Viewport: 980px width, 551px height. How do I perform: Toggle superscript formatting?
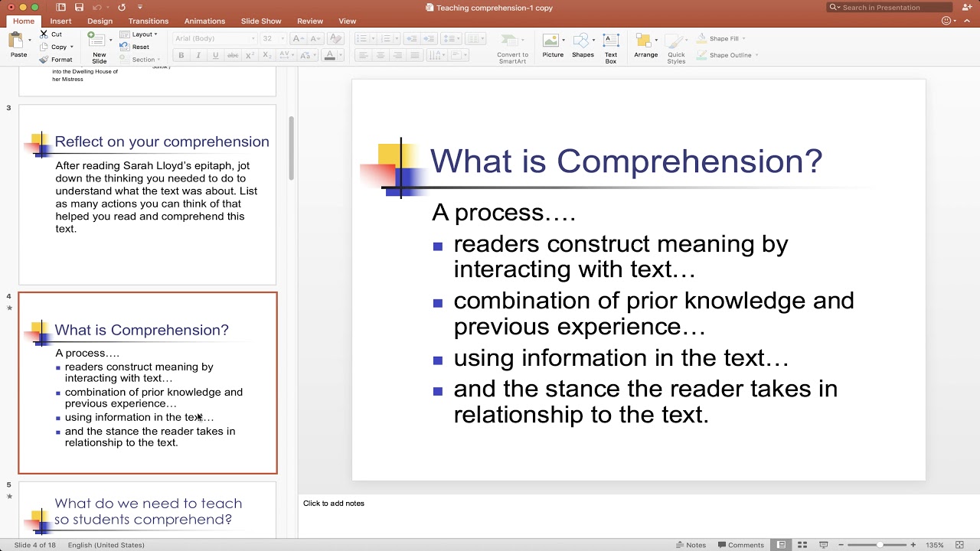tap(250, 55)
